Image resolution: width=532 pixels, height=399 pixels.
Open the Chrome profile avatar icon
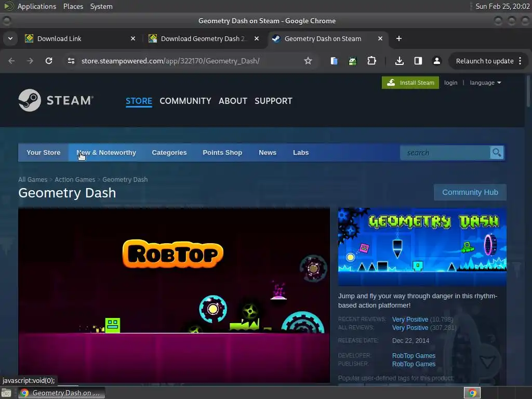pyautogui.click(x=436, y=61)
